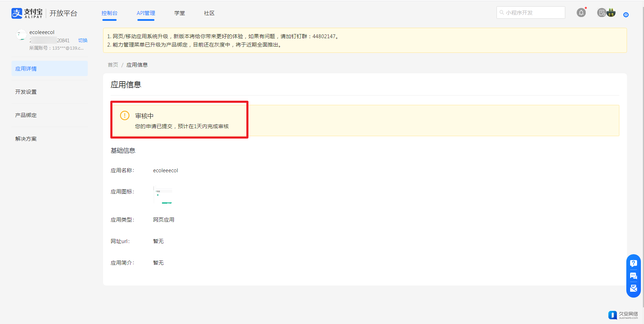Click the envelope feedback icon

pos(633,288)
